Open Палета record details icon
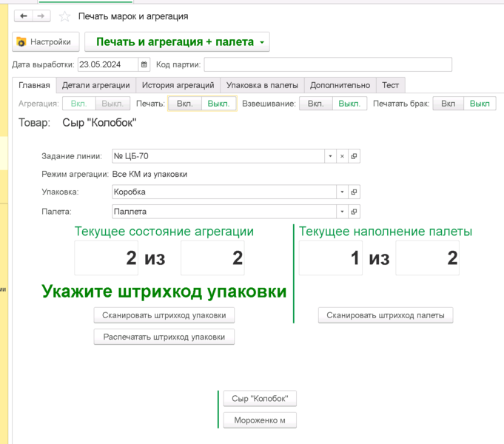Viewport: 504px width, 444px height. click(355, 212)
